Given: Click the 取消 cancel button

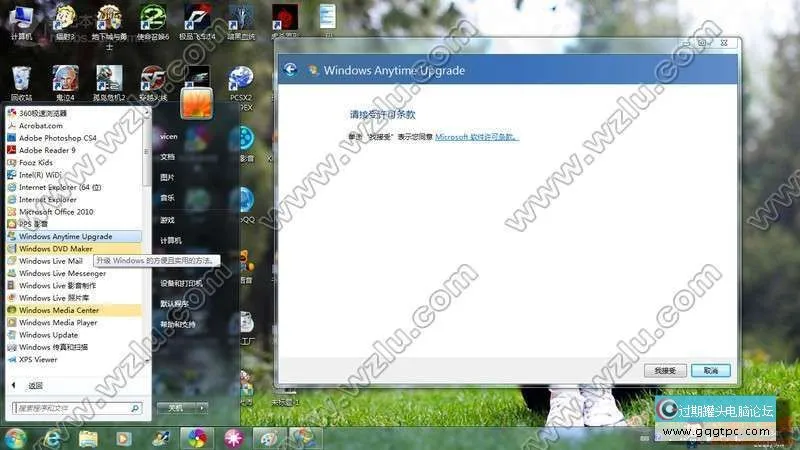Looking at the screenshot, I should tap(711, 370).
